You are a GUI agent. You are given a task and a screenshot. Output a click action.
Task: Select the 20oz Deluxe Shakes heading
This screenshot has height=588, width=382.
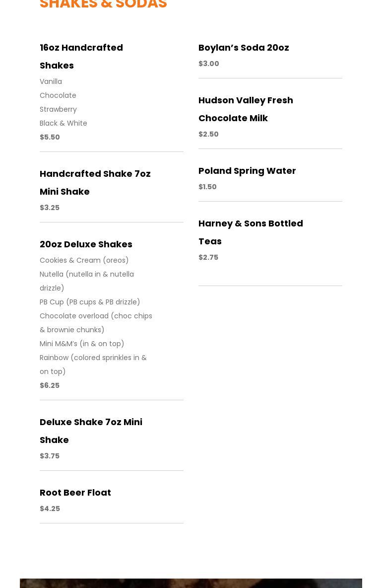click(86, 244)
